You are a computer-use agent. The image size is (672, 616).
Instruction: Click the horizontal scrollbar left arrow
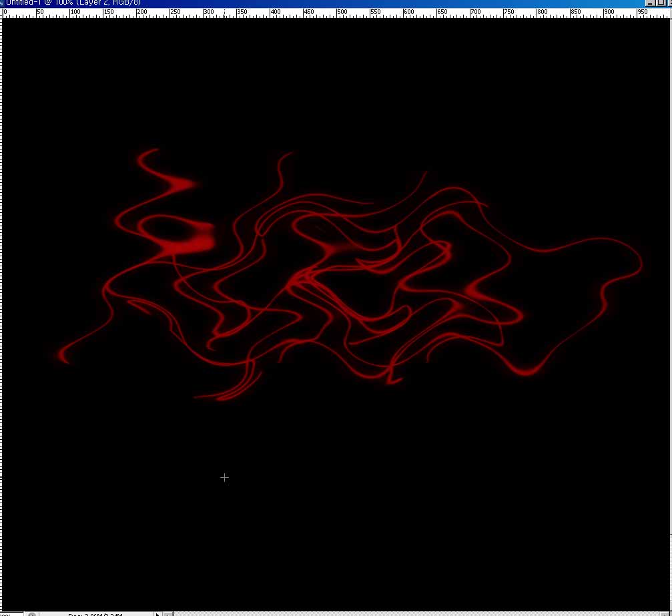click(x=169, y=614)
